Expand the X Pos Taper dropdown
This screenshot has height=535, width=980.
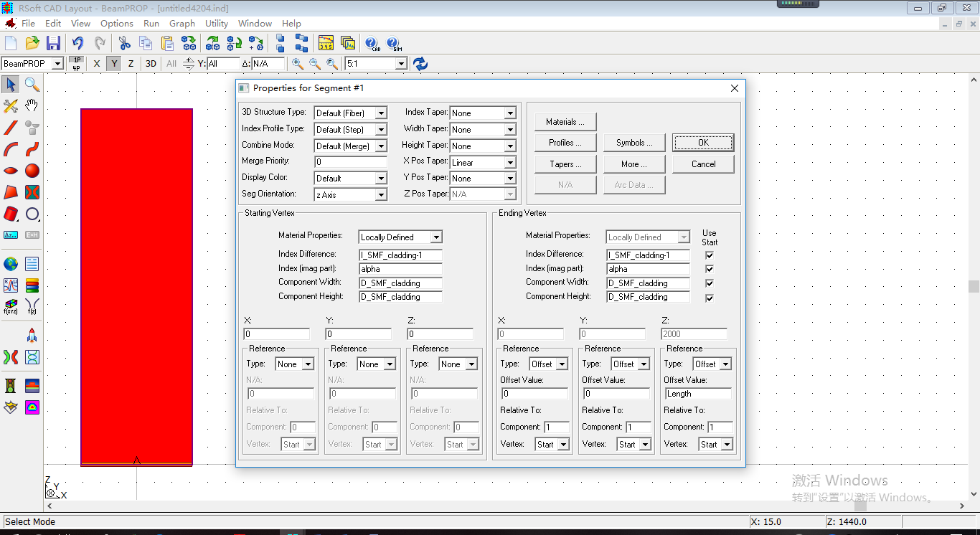[509, 163]
